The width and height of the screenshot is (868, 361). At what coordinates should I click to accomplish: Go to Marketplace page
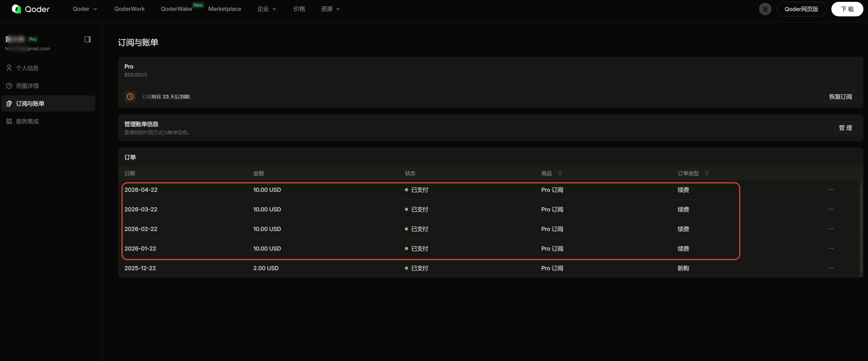224,9
